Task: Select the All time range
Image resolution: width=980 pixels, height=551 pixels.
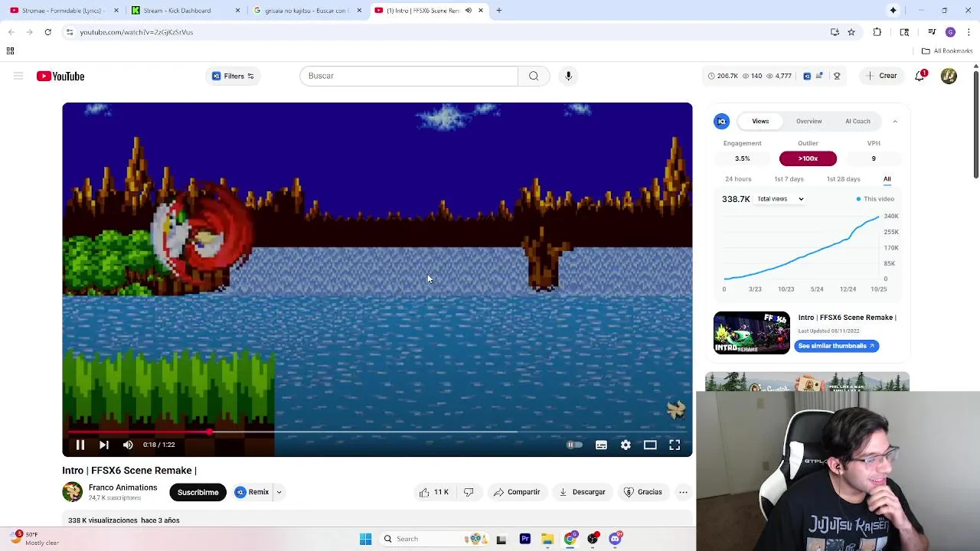Action: click(x=887, y=179)
